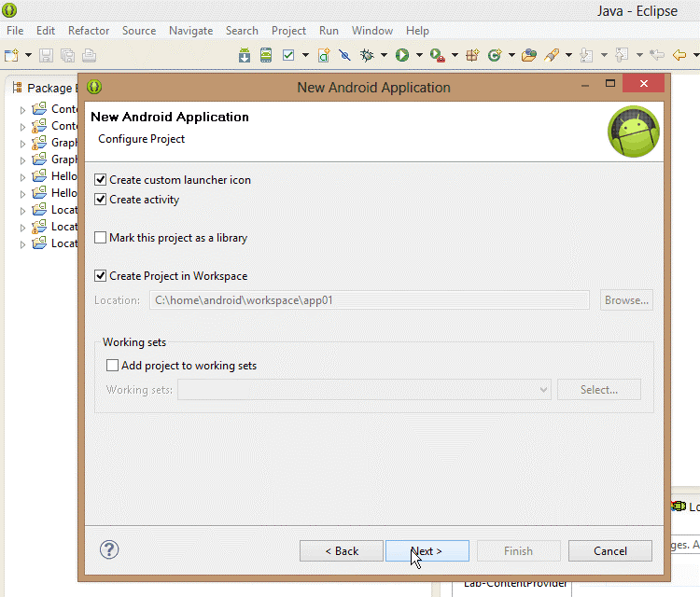Open the Android Virtual Device Manager icon

(266, 56)
